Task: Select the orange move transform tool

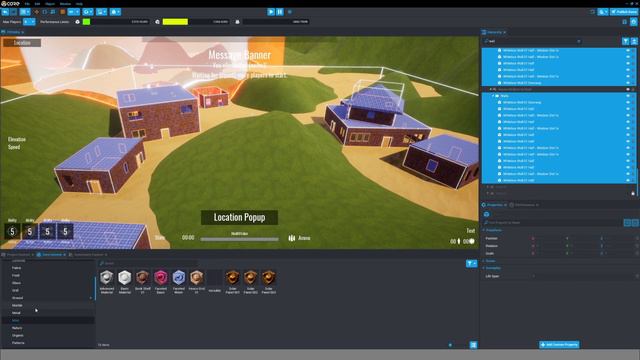Action: pos(36,12)
